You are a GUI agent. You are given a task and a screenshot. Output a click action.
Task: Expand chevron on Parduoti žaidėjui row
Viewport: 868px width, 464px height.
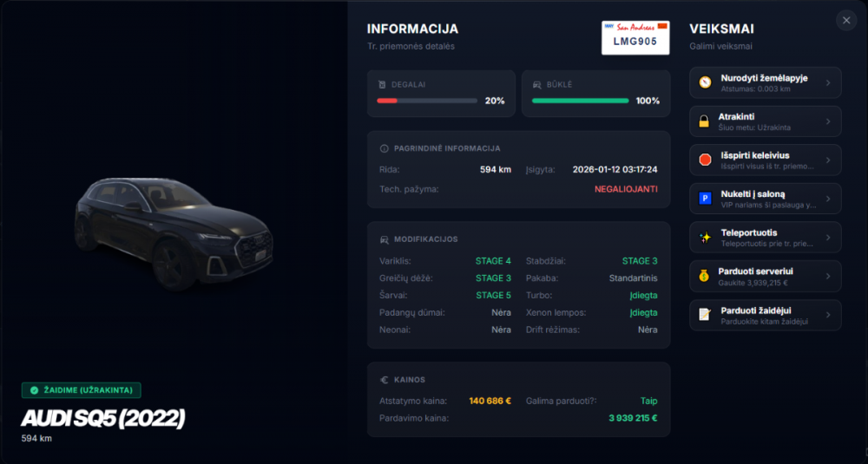point(828,315)
